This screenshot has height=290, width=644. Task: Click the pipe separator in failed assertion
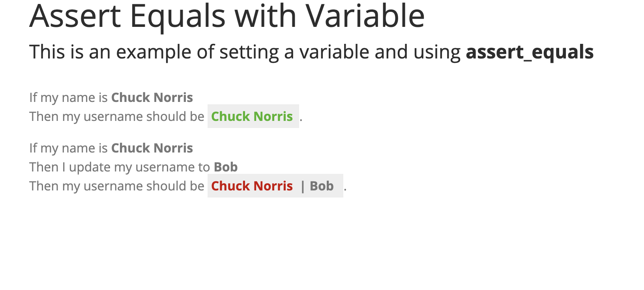303,186
